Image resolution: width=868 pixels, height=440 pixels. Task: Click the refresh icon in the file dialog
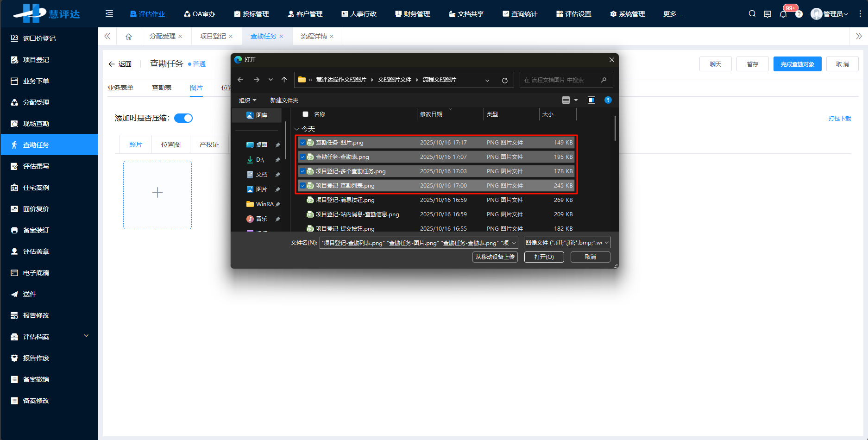pos(504,80)
